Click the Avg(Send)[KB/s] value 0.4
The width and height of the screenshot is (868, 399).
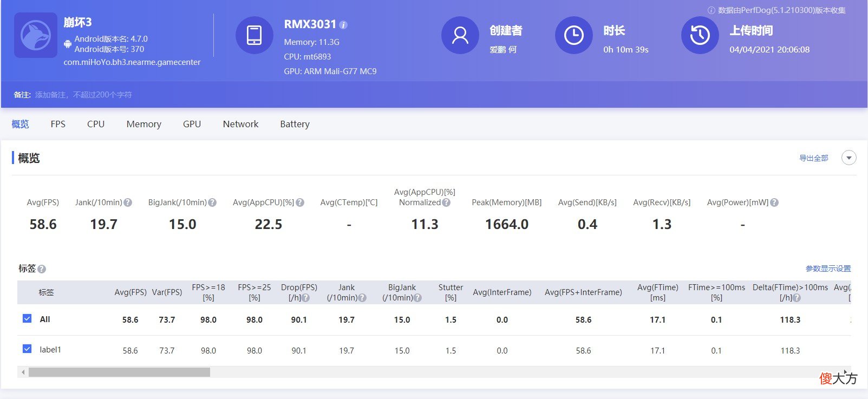point(588,224)
